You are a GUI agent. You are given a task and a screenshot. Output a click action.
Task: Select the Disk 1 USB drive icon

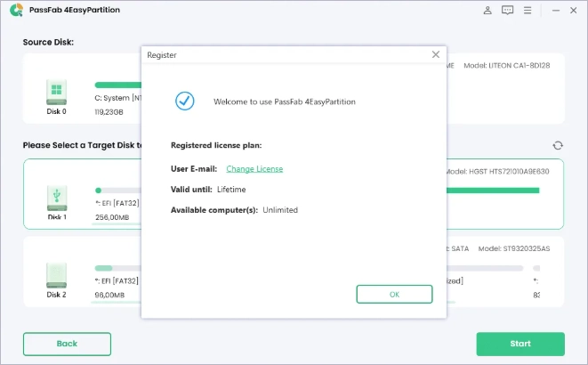click(x=57, y=198)
